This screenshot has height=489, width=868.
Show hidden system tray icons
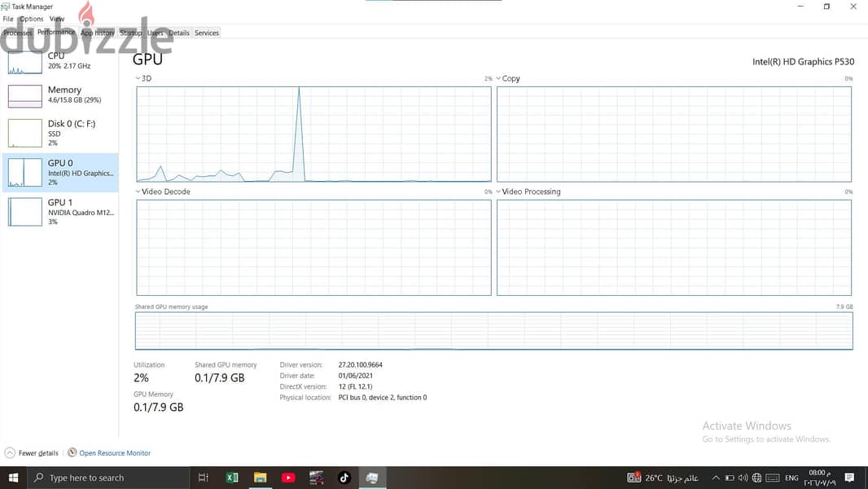pos(715,478)
